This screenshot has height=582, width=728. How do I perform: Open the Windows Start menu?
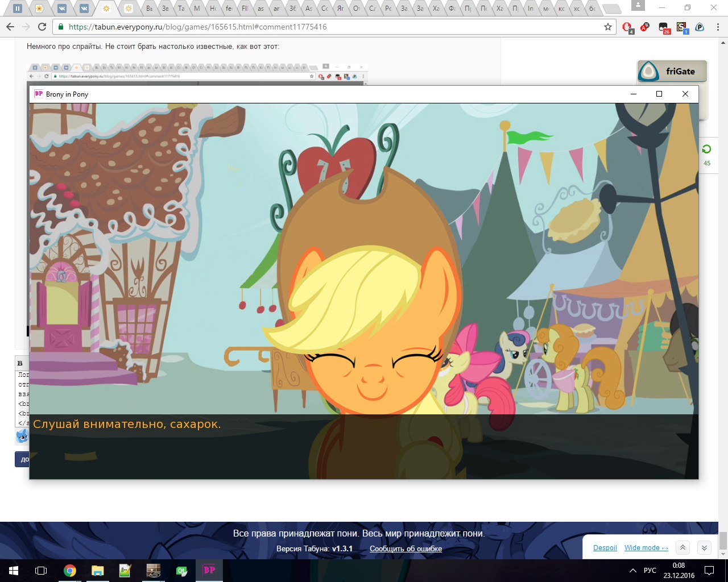[13, 571]
